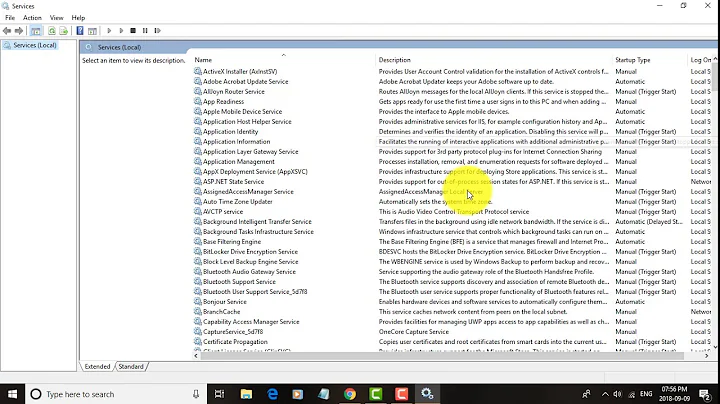Select Application Layer Gateway Service
The height and width of the screenshot is (404, 720).
pyautogui.click(x=251, y=152)
